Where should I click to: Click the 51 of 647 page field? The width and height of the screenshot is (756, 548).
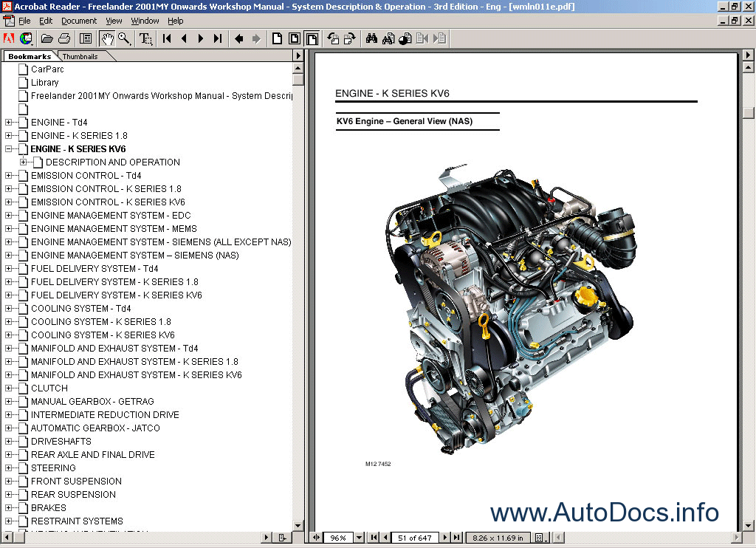click(x=415, y=538)
